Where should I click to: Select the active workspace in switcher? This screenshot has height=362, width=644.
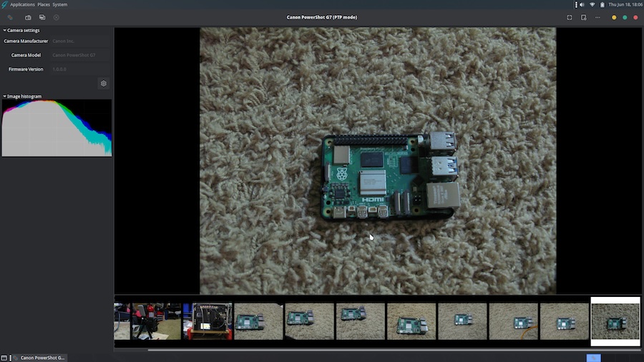click(x=593, y=358)
